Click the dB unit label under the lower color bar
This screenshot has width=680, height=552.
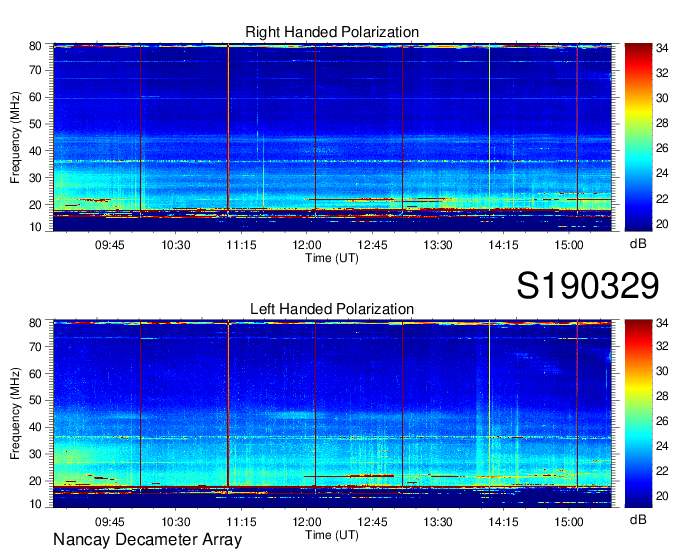tap(638, 519)
